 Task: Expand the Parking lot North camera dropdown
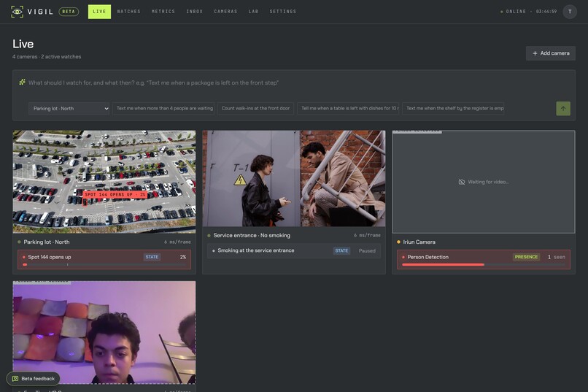(x=69, y=109)
